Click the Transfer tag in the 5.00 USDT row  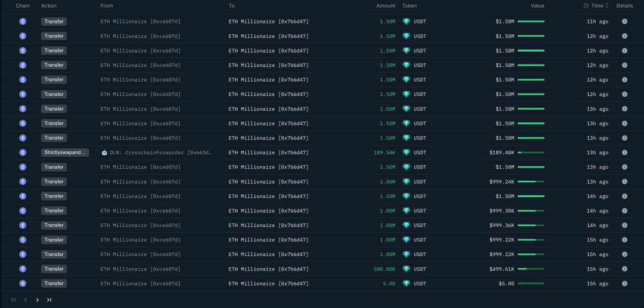point(54,283)
